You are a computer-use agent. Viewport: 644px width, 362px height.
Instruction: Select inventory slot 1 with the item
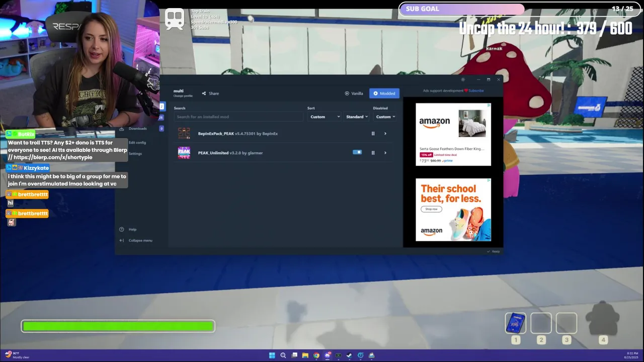click(516, 323)
